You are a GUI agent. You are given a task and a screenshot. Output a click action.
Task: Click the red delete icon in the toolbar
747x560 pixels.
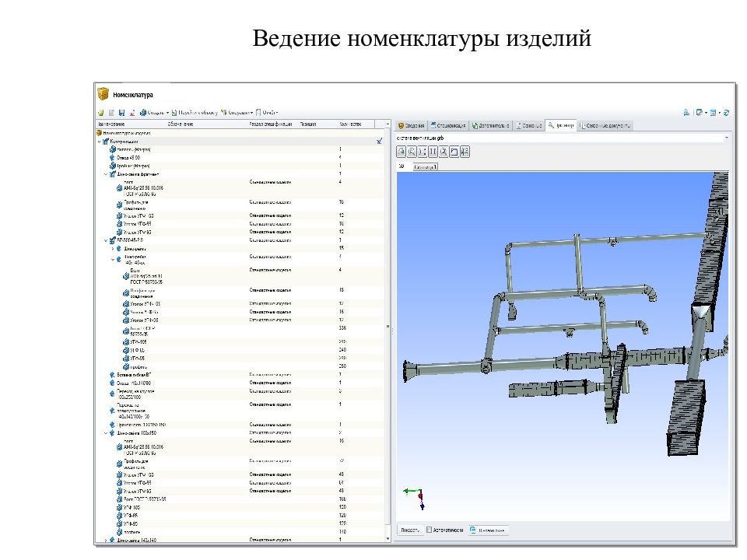(132, 112)
